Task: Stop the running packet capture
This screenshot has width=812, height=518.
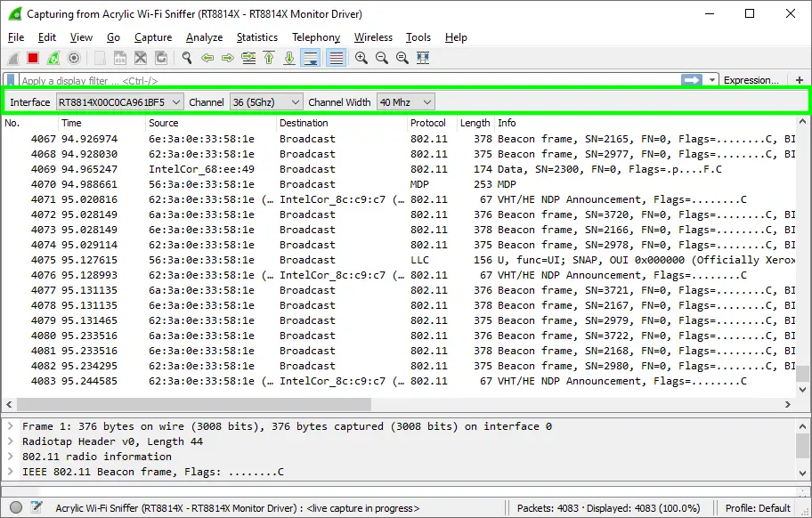Action: pyautogui.click(x=33, y=58)
